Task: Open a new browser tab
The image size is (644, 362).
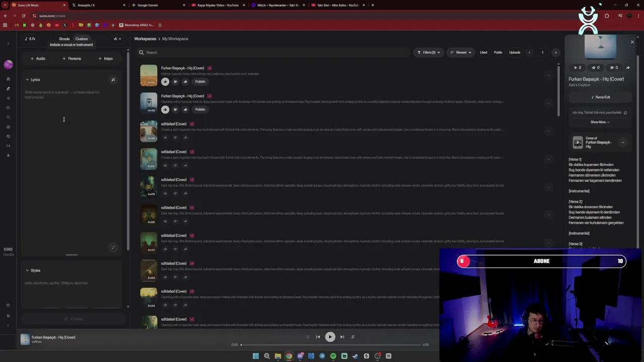Action: [x=372, y=5]
